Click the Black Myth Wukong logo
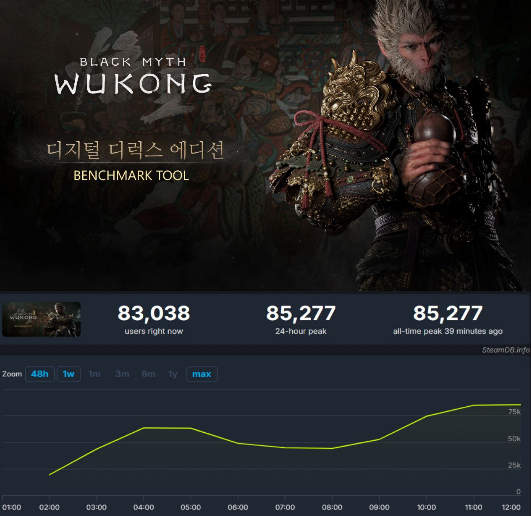 coord(133,77)
